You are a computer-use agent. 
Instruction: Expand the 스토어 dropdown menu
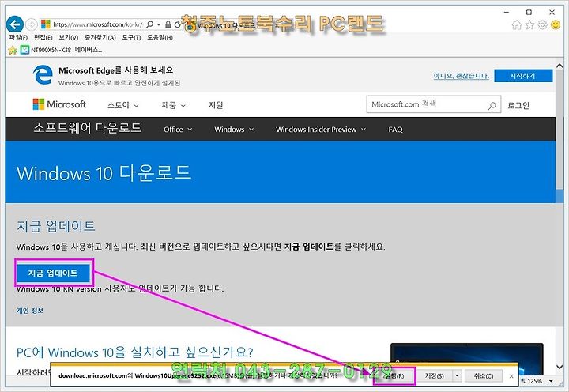coord(123,105)
